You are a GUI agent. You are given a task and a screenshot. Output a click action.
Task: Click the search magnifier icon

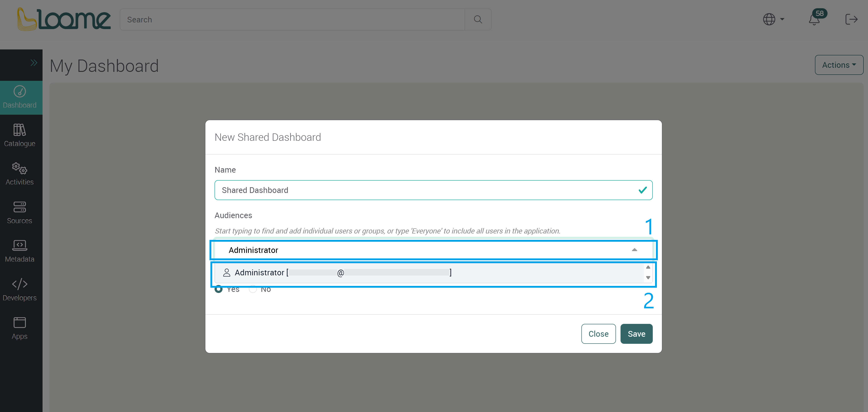click(478, 19)
